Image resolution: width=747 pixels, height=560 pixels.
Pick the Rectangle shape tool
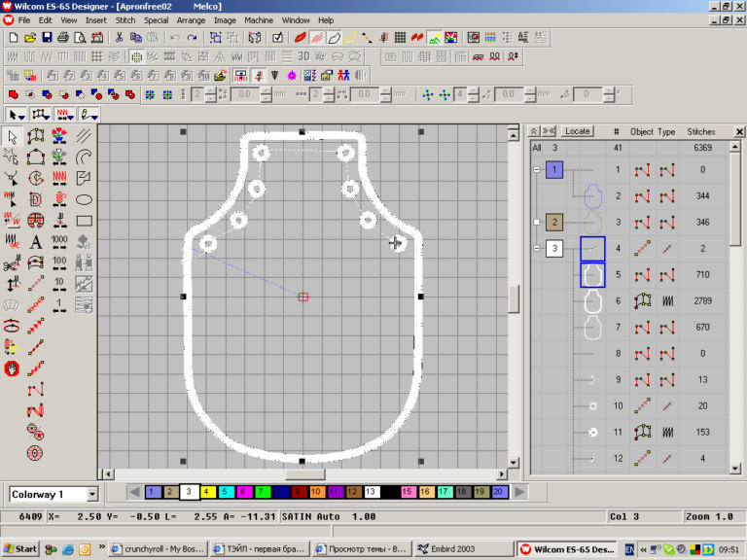pos(85,220)
